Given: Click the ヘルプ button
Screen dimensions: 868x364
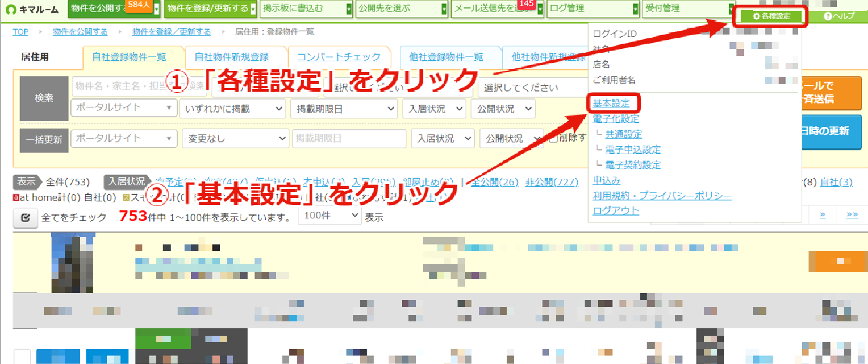Looking at the screenshot, I should (x=838, y=16).
